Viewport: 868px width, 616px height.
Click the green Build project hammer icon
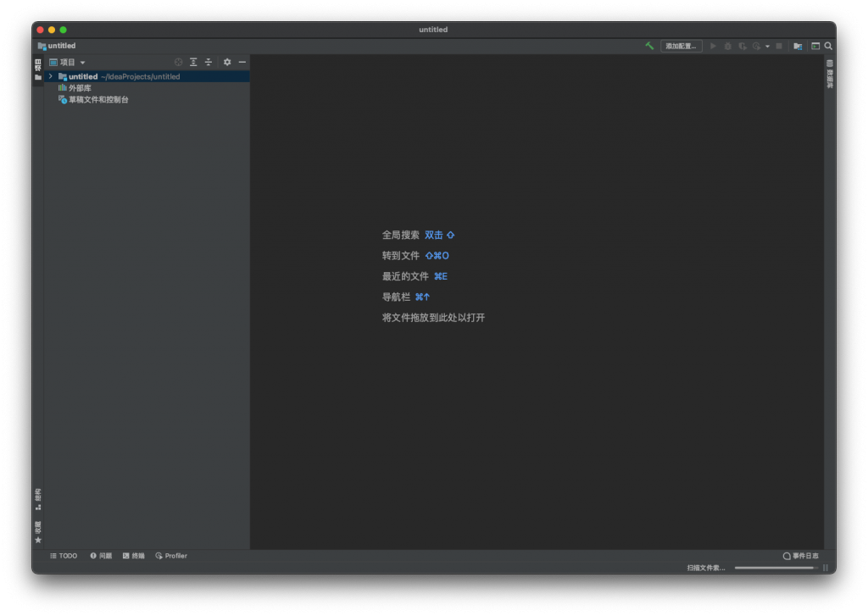click(x=649, y=46)
